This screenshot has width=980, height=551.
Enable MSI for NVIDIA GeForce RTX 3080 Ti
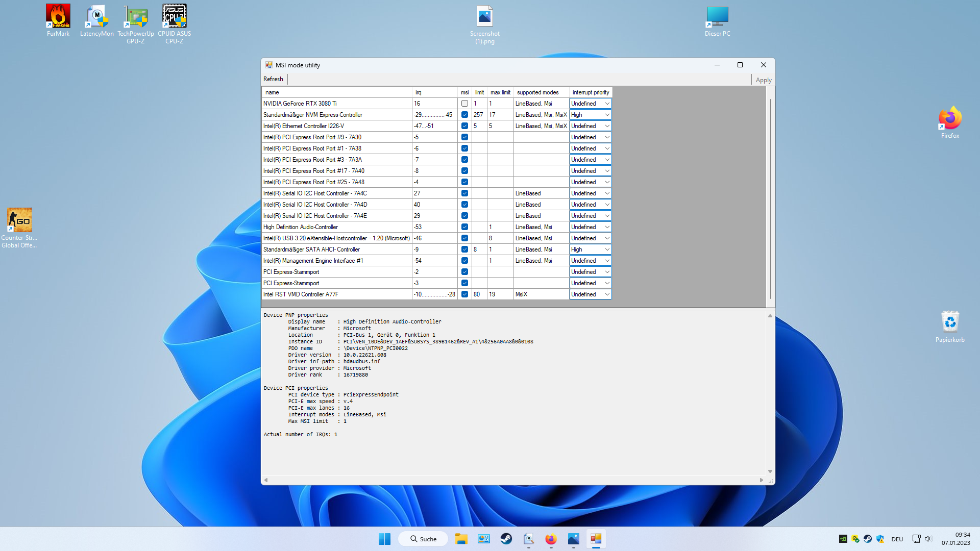point(464,104)
